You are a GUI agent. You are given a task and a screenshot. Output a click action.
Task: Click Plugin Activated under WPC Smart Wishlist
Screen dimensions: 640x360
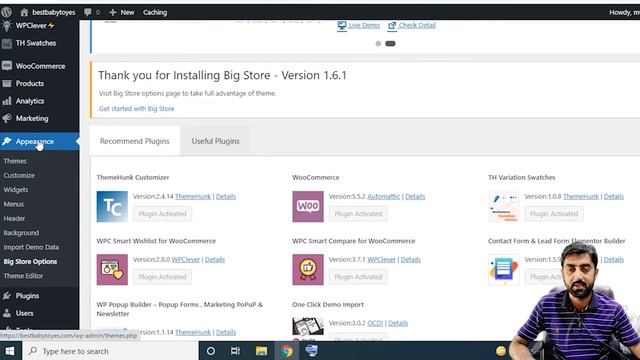coord(162,277)
